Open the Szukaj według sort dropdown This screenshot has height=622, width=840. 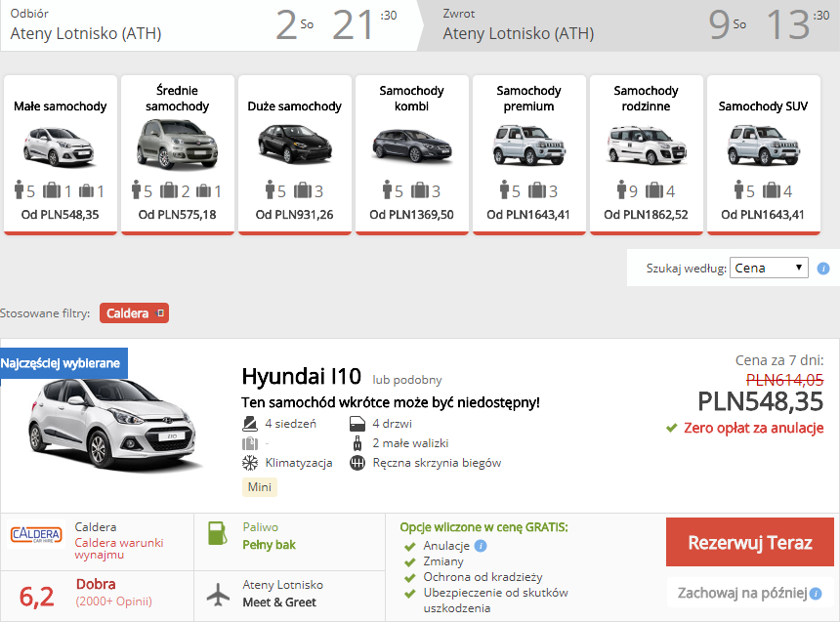pyautogui.click(x=769, y=268)
